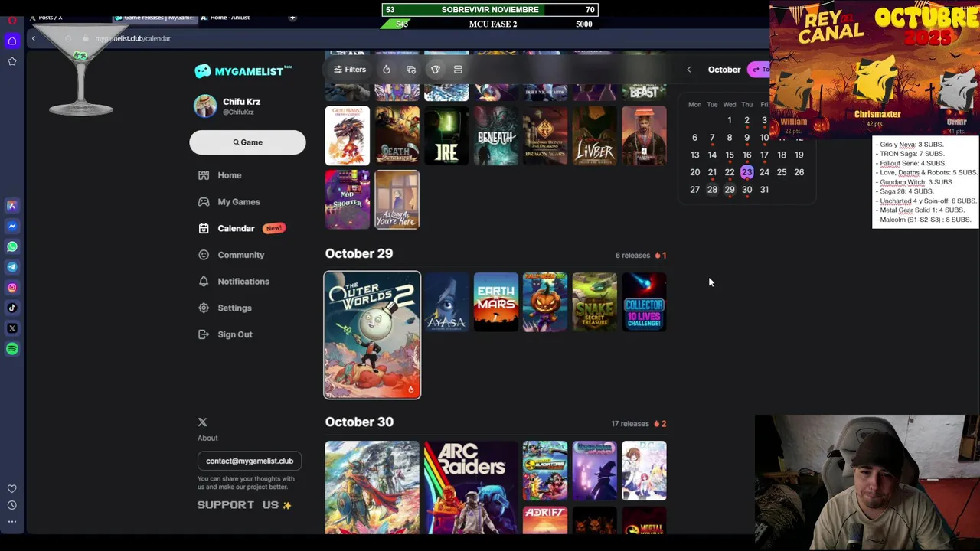980x551 pixels.
Task: Open The Outer Worlds 2 cover
Action: click(372, 335)
